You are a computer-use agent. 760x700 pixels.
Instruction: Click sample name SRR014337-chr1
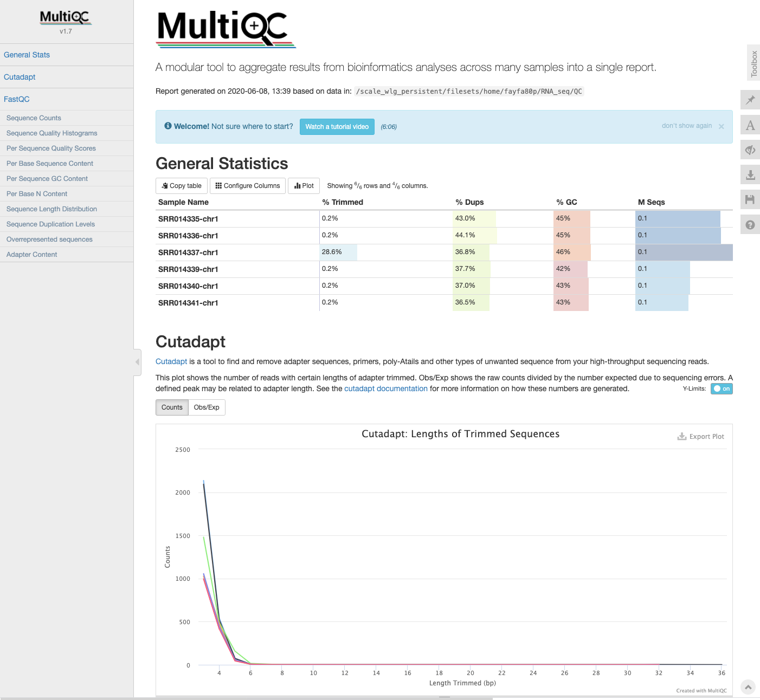pos(188,252)
